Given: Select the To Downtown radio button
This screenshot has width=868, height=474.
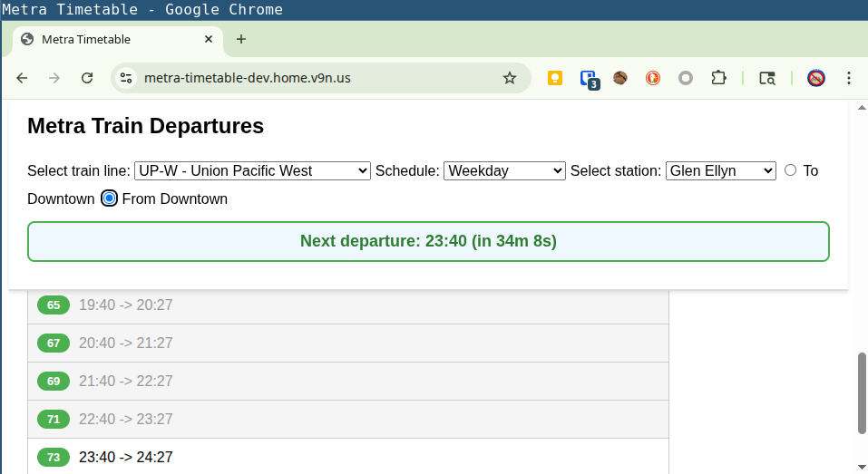Looking at the screenshot, I should pyautogui.click(x=791, y=170).
